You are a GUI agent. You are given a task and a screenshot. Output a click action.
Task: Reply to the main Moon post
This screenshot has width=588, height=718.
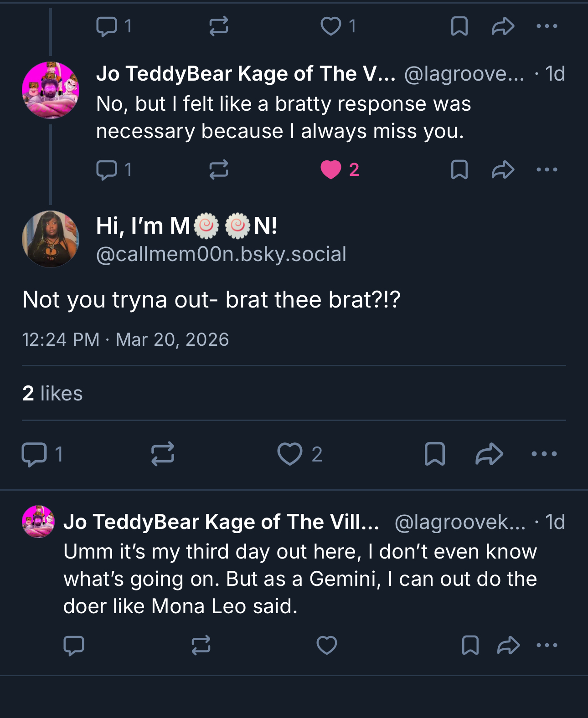(35, 454)
